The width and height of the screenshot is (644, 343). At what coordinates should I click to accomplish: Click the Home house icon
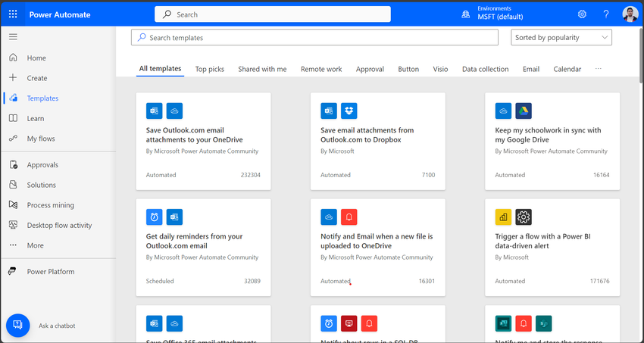pos(13,58)
